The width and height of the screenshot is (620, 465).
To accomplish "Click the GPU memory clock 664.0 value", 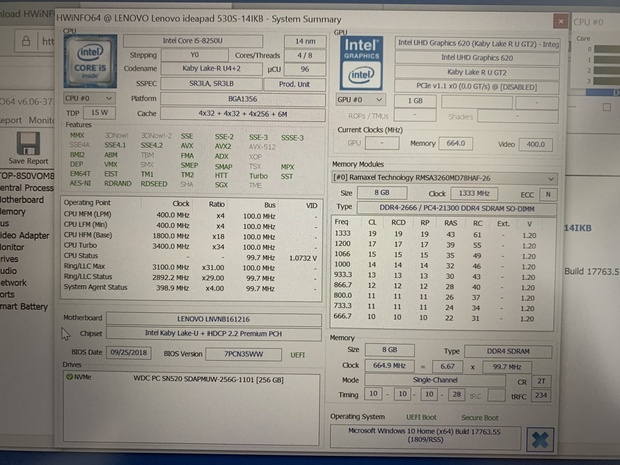I will [x=456, y=144].
